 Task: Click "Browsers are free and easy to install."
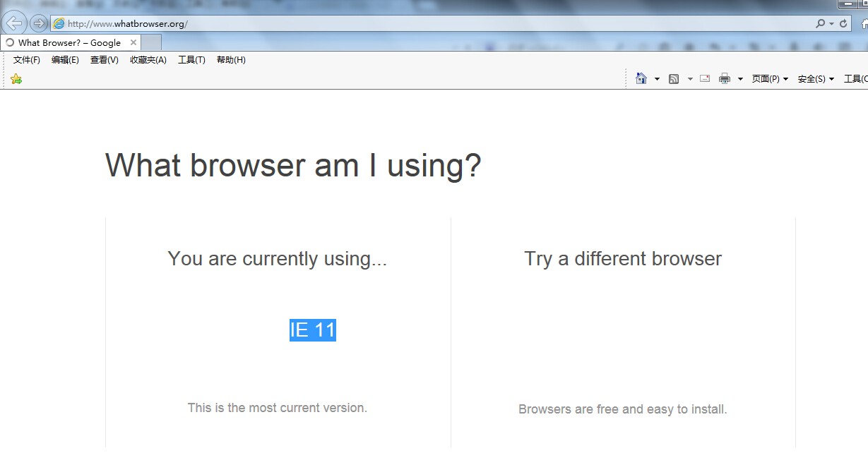pos(623,409)
